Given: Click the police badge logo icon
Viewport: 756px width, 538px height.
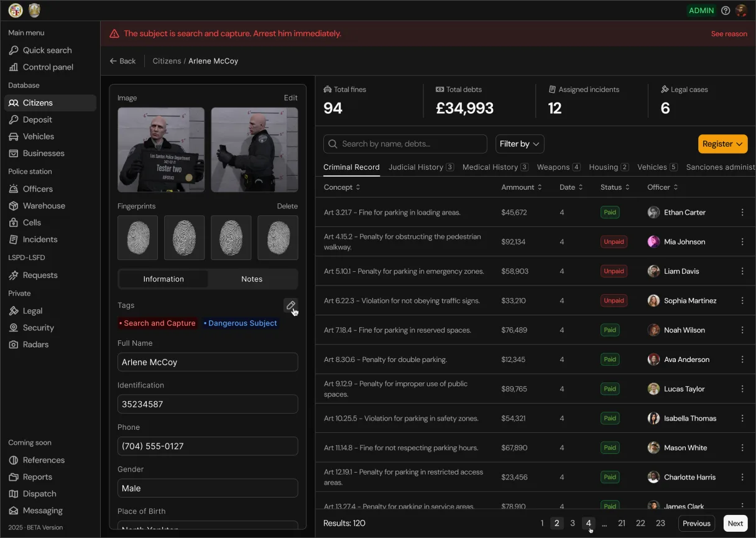Looking at the screenshot, I should [34, 11].
